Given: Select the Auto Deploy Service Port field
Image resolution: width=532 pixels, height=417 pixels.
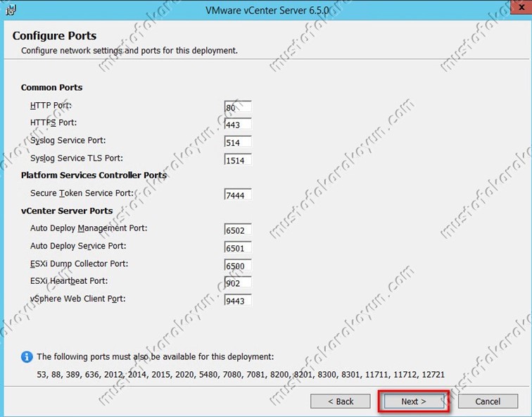Looking at the screenshot, I should pyautogui.click(x=238, y=248).
